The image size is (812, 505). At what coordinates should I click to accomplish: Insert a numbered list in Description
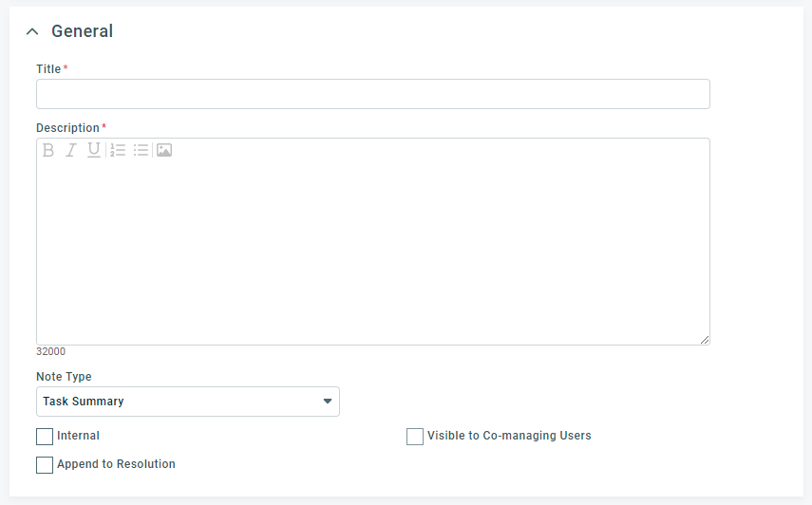(118, 150)
